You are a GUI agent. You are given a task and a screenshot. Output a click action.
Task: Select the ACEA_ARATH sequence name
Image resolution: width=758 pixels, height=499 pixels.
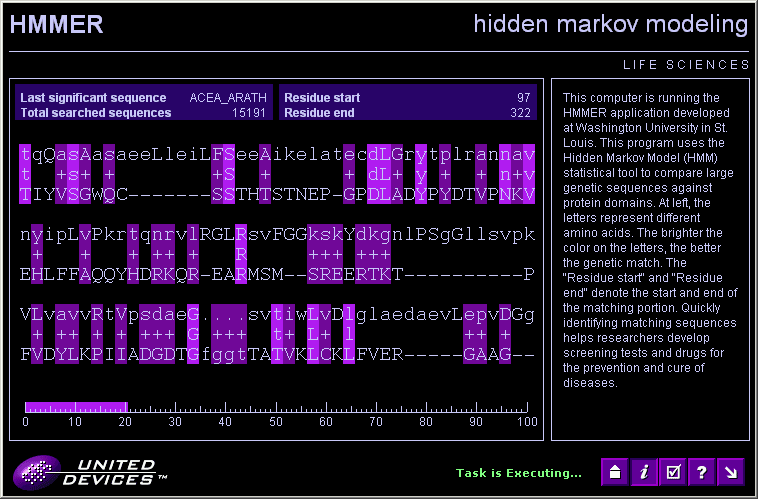[x=228, y=98]
